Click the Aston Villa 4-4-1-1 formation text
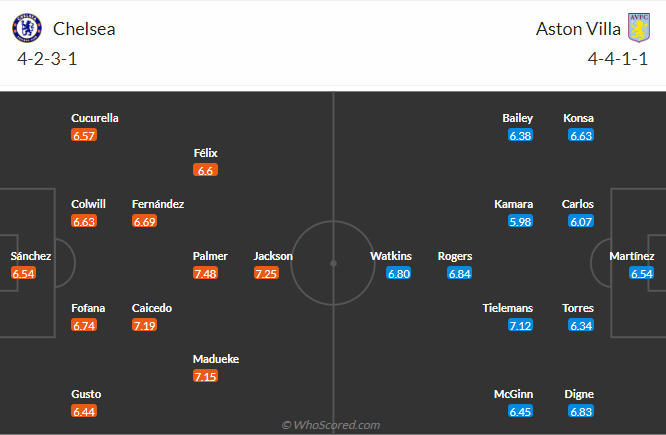Viewport: 666px width, 435px height. (618, 59)
